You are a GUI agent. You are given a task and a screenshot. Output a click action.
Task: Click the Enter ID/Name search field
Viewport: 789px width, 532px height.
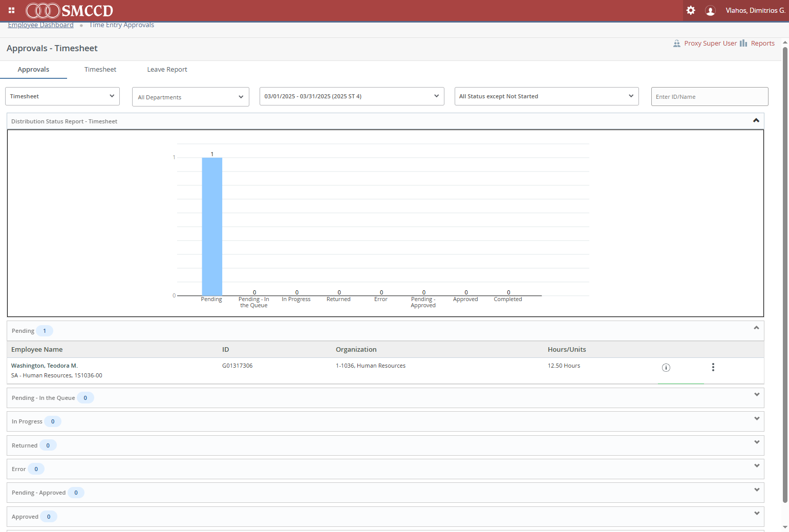(710, 97)
